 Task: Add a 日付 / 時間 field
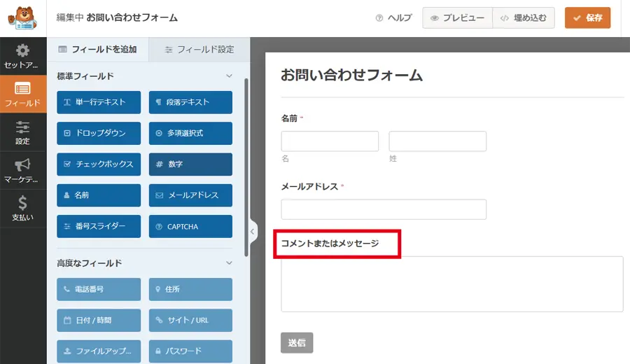(99, 320)
